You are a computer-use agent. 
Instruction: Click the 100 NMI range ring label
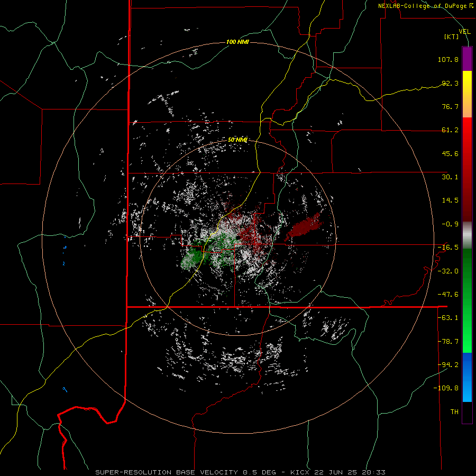point(237,42)
